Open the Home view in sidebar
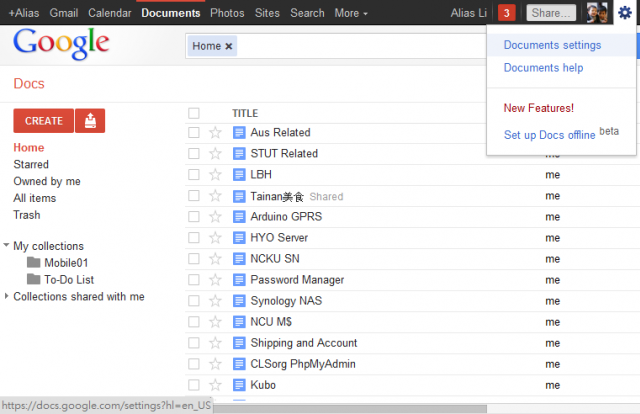This screenshot has height=414, width=640. [29, 147]
